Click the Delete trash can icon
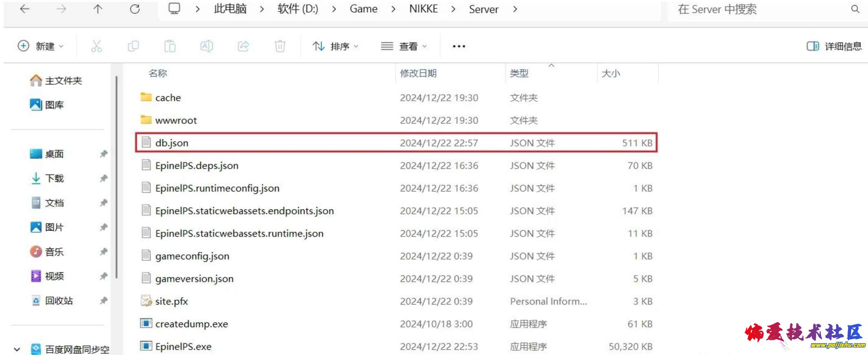 point(280,46)
